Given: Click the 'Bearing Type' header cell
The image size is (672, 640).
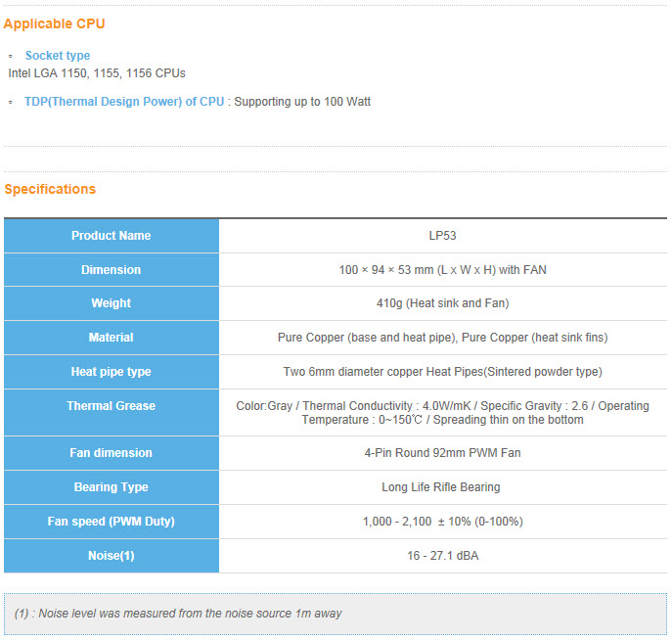Looking at the screenshot, I should (111, 487).
